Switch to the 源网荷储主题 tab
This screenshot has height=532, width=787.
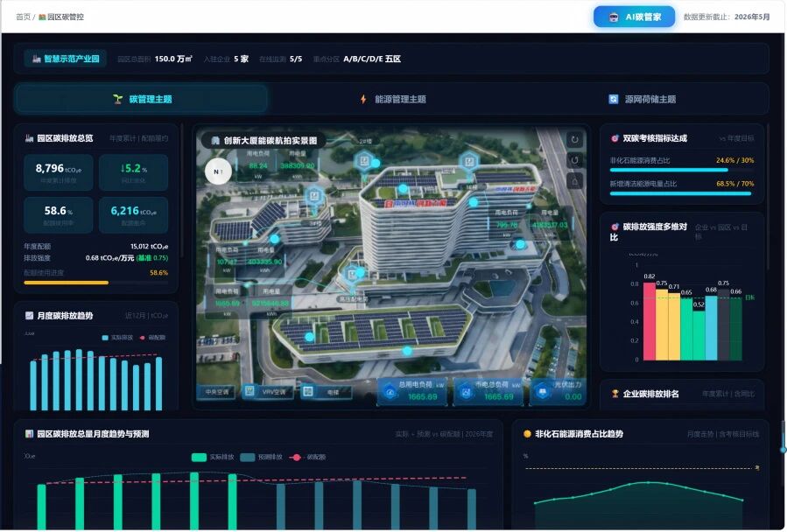[x=643, y=100]
